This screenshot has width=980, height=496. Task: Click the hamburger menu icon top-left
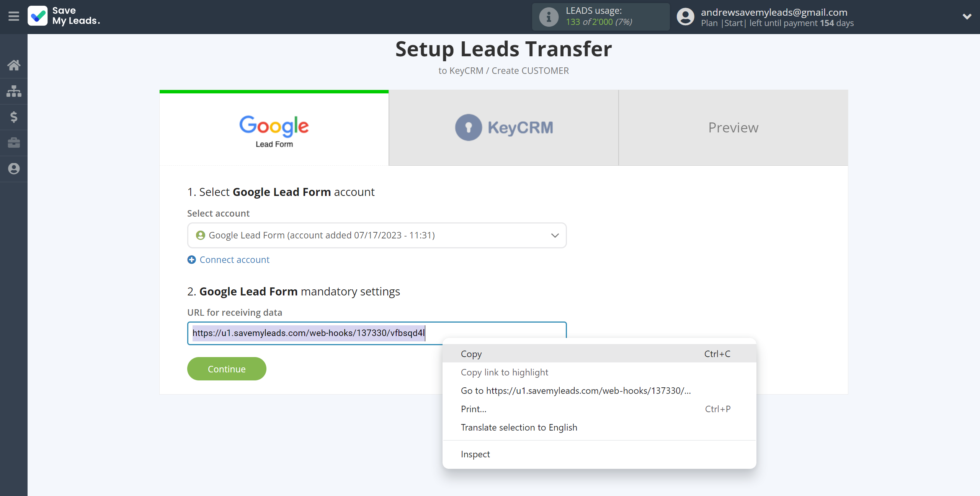click(x=13, y=16)
